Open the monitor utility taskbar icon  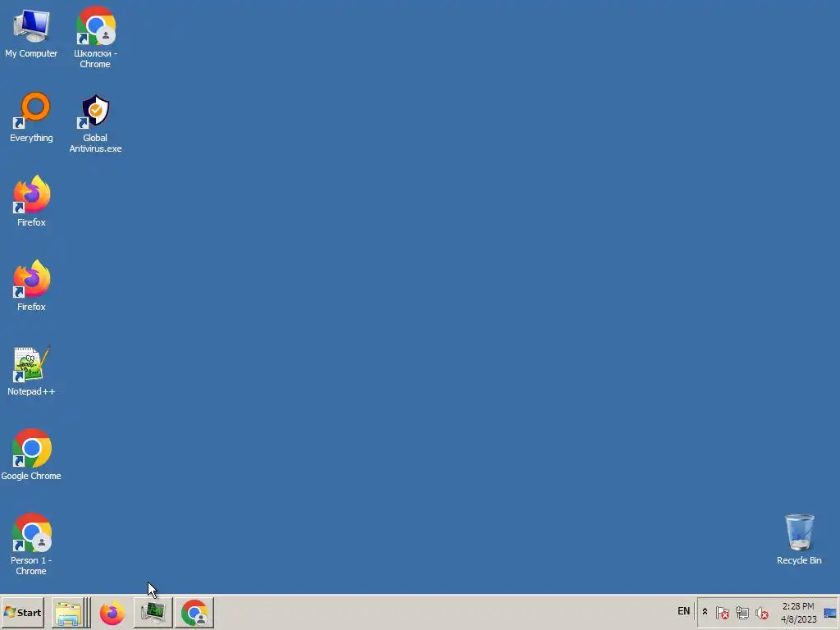coord(153,613)
